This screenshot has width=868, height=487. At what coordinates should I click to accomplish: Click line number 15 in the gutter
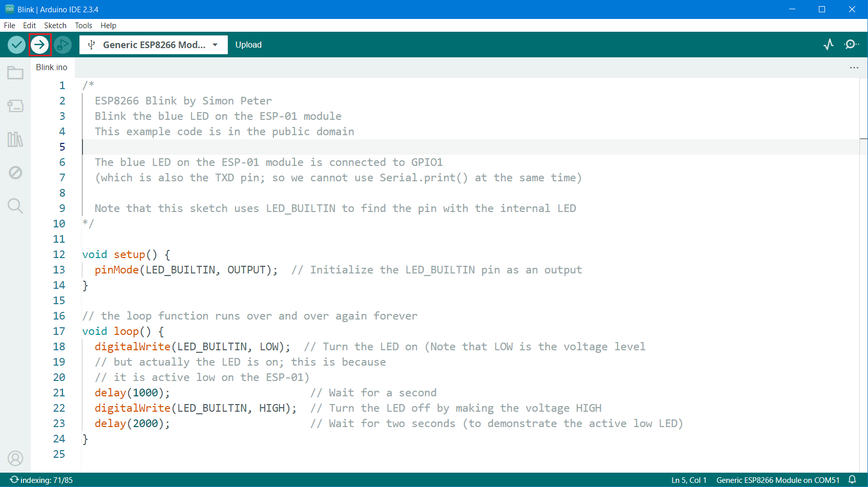(59, 301)
